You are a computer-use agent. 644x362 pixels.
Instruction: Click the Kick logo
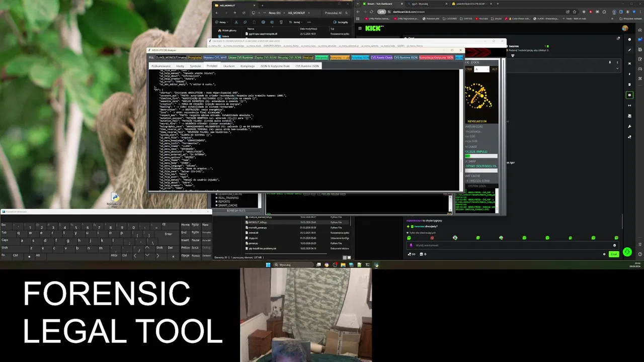[373, 28]
